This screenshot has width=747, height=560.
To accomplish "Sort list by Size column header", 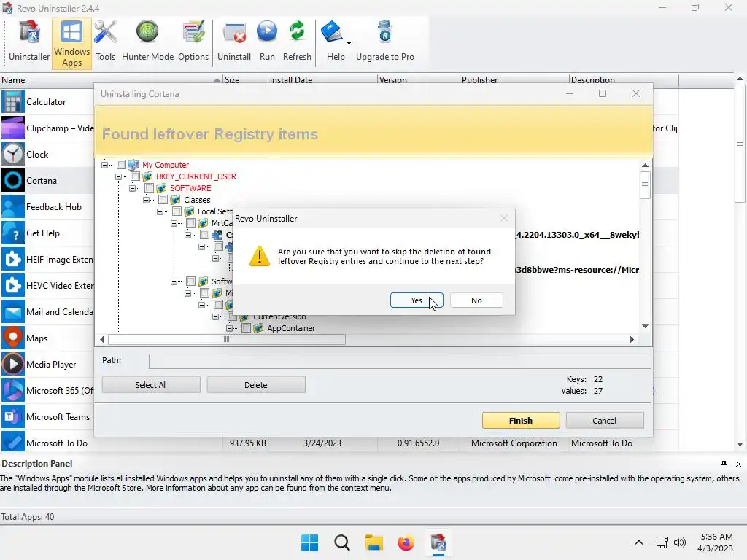I will [245, 79].
